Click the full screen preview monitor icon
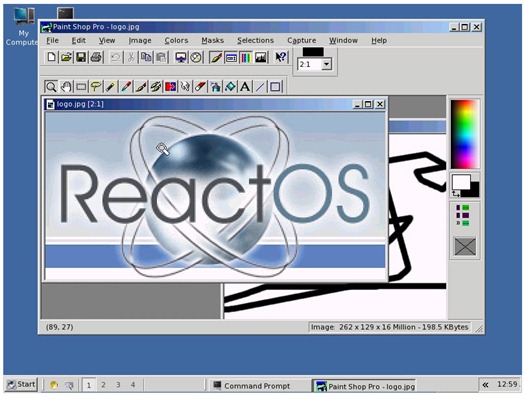This screenshot has width=524, height=397. click(x=181, y=57)
